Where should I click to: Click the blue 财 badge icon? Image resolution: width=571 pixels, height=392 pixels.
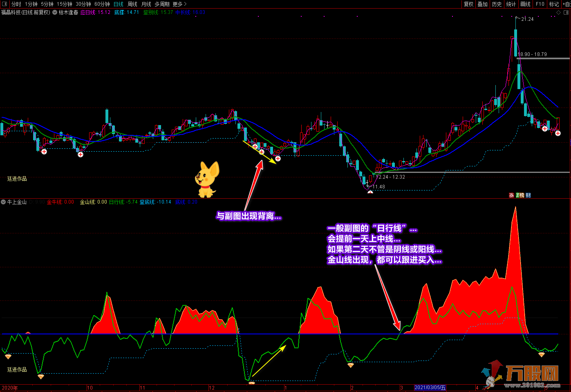tap(528, 195)
